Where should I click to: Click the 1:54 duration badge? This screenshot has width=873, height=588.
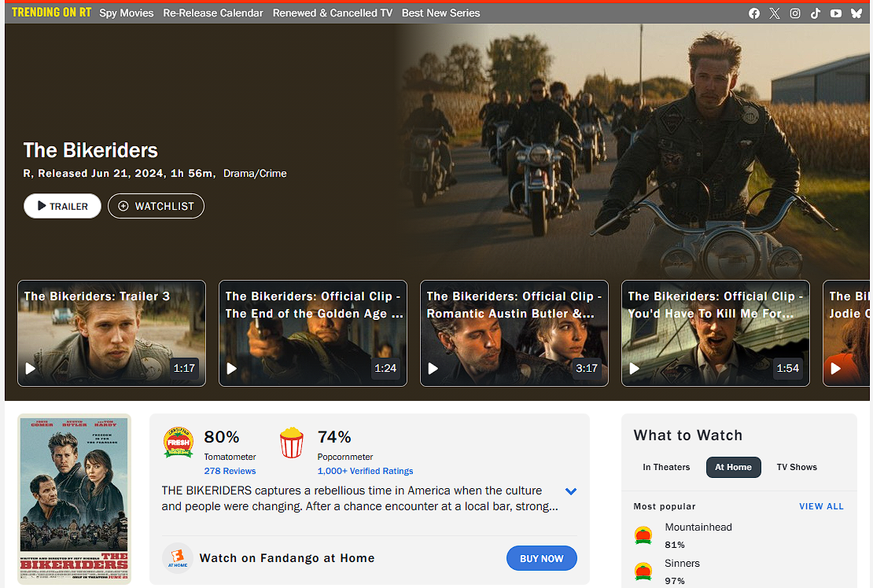[x=788, y=368]
